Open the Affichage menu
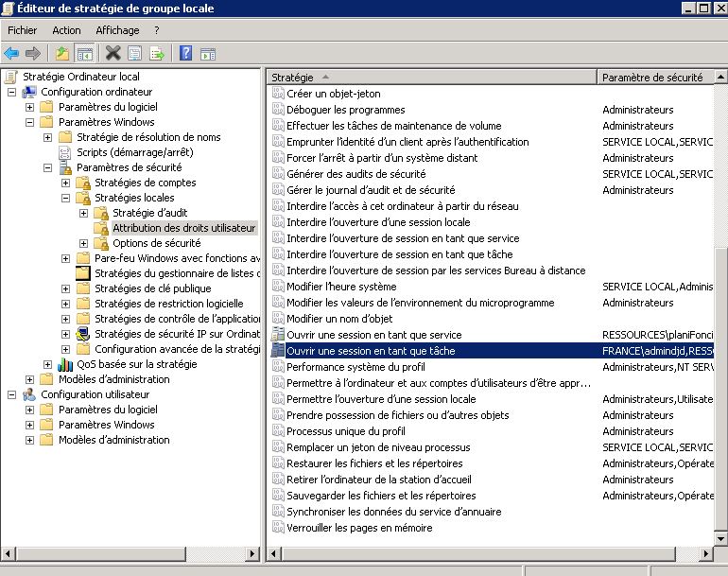This screenshot has height=576, width=728. coord(117,30)
